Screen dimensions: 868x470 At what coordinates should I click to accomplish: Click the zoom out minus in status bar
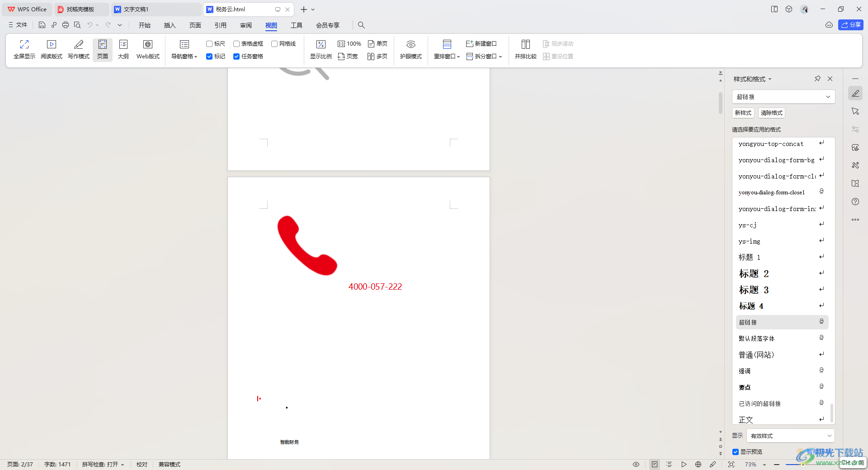pyautogui.click(x=777, y=465)
